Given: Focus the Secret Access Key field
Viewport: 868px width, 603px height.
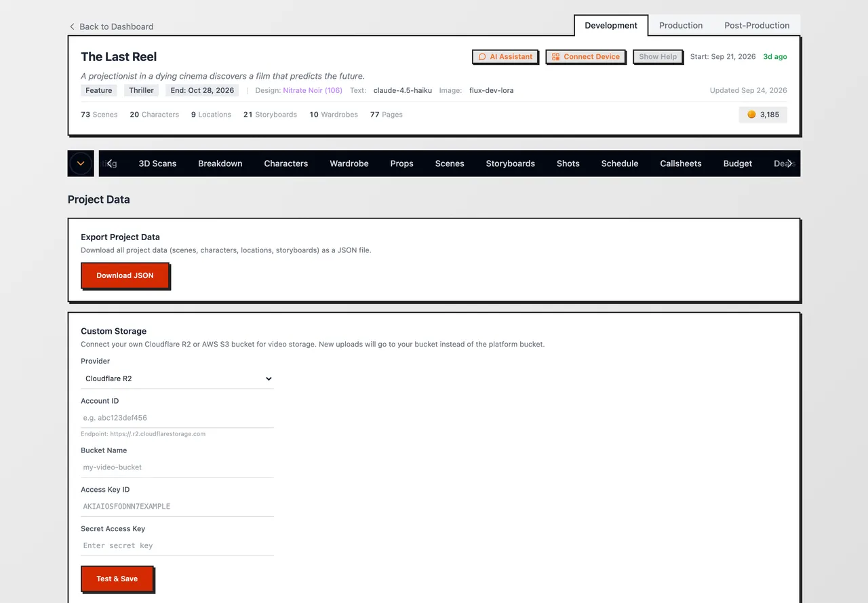Looking at the screenshot, I should click(177, 546).
